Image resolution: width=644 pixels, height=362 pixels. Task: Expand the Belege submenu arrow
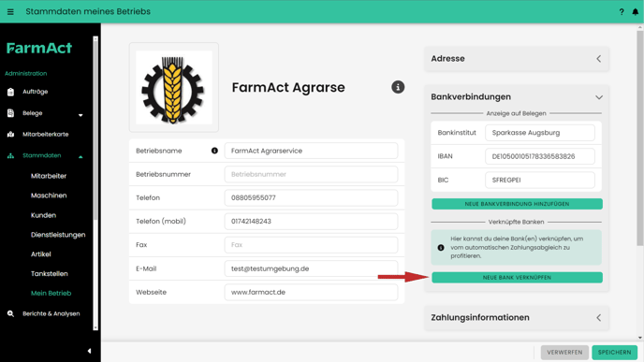(80, 115)
